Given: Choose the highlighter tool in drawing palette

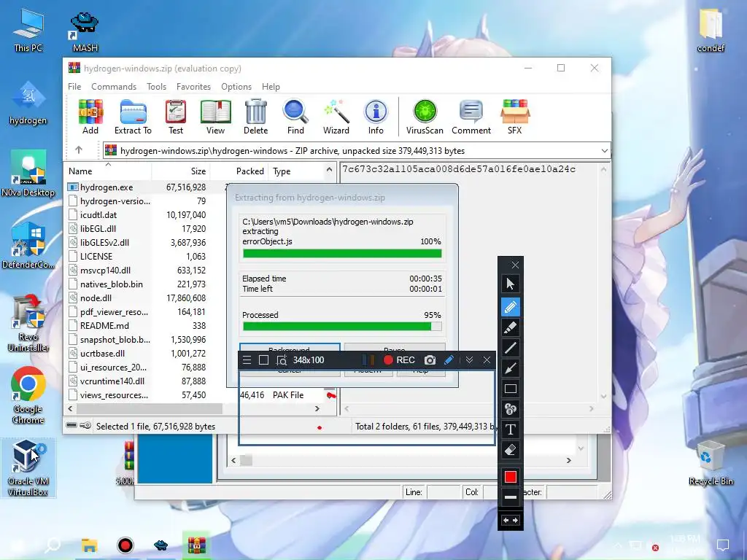Looking at the screenshot, I should coord(510,327).
